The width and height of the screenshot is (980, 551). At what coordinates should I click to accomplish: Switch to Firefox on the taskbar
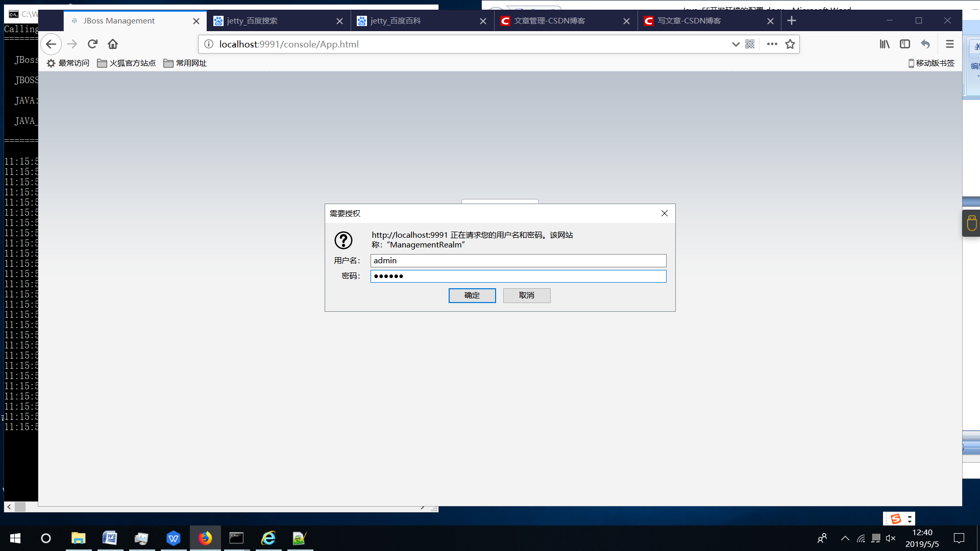[x=205, y=538]
